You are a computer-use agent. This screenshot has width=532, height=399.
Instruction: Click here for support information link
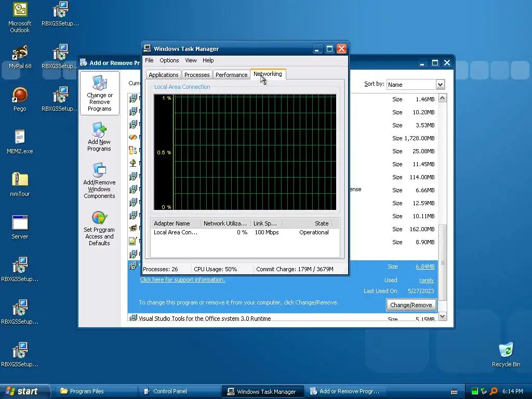click(x=182, y=280)
